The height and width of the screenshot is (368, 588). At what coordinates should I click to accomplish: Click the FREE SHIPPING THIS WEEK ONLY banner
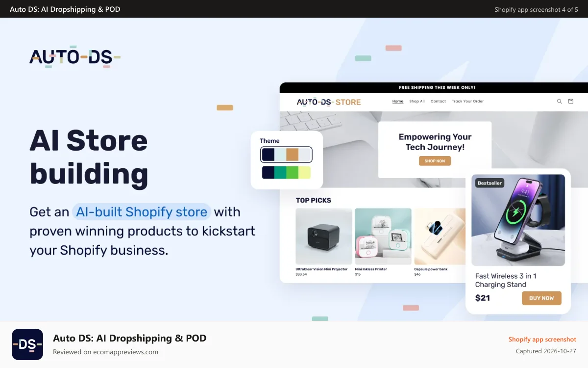tap(437, 88)
